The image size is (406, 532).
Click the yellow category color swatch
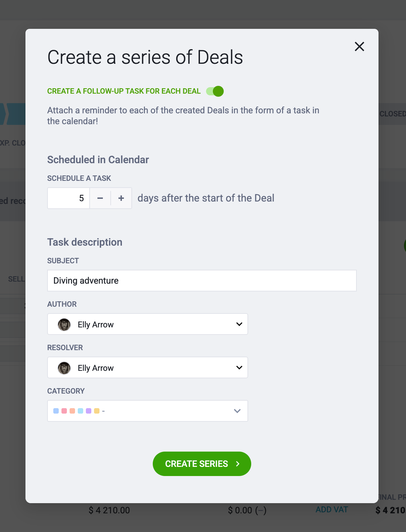(x=97, y=411)
